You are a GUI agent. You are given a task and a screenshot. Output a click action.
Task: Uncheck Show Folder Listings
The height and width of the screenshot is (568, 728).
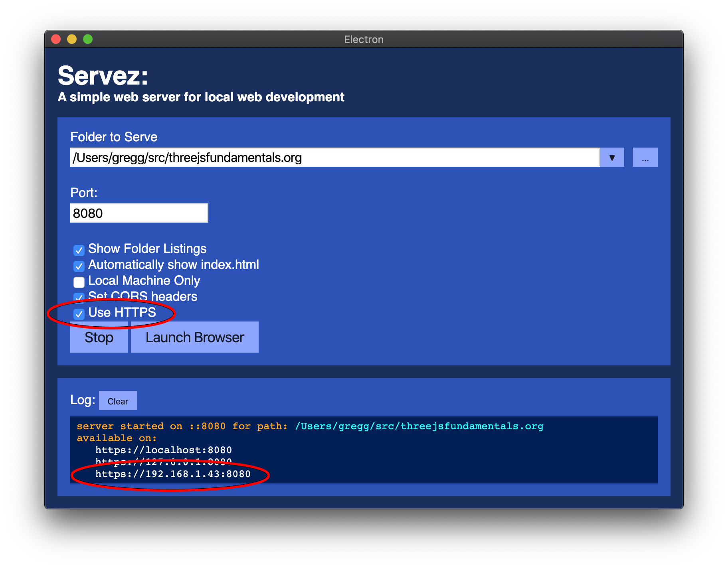[x=79, y=250]
